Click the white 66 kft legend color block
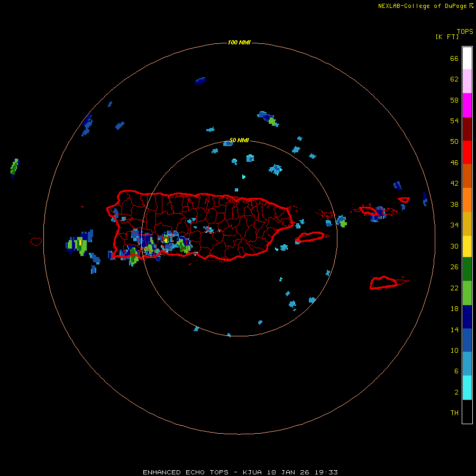Viewport: 476px width, 476px height. 467,58
